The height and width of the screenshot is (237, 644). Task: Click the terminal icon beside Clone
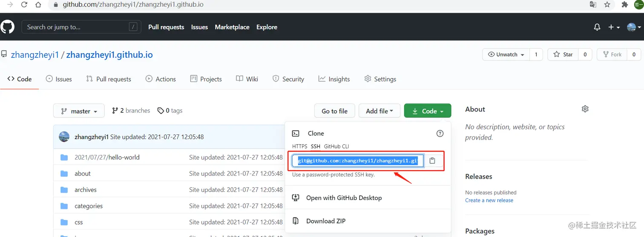click(x=296, y=134)
